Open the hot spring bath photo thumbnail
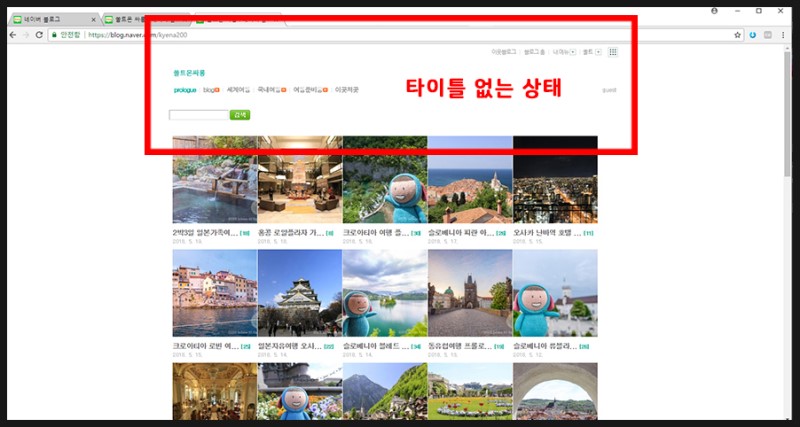Viewport: 800px width, 427px height. tap(215, 180)
